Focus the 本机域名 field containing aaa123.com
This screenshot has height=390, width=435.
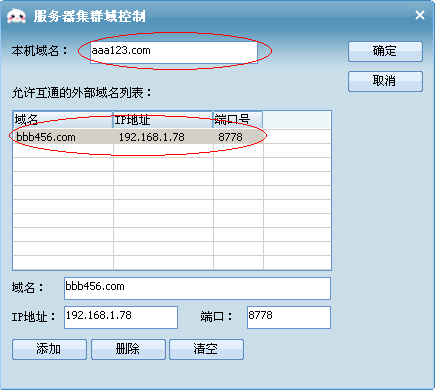pyautogui.click(x=174, y=52)
